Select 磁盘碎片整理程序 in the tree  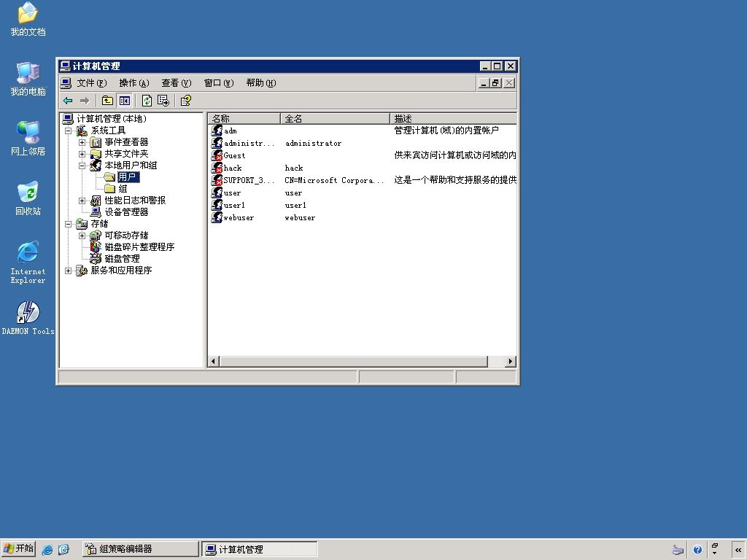tap(139, 247)
